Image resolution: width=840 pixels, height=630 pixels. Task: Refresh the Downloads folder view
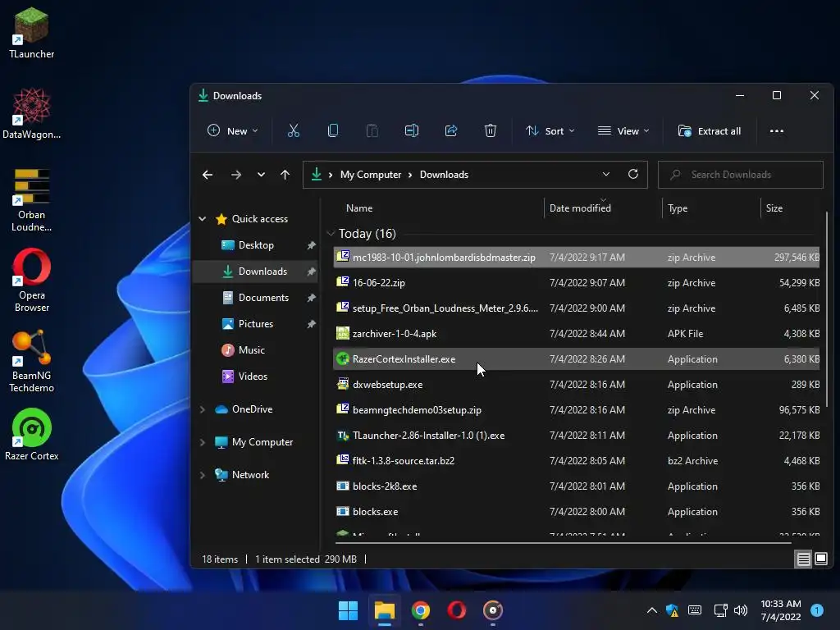(x=633, y=174)
